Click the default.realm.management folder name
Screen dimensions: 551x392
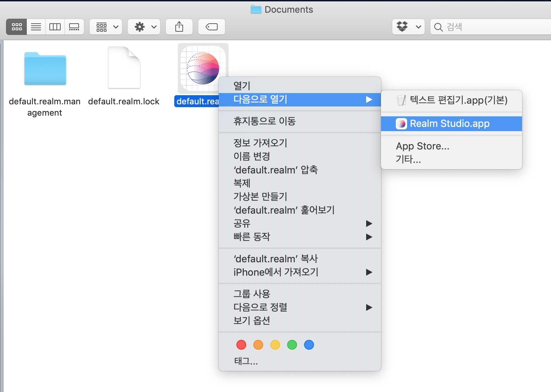pos(45,107)
